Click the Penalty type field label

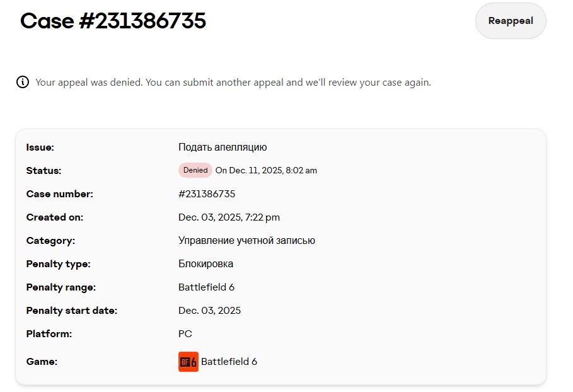(58, 263)
